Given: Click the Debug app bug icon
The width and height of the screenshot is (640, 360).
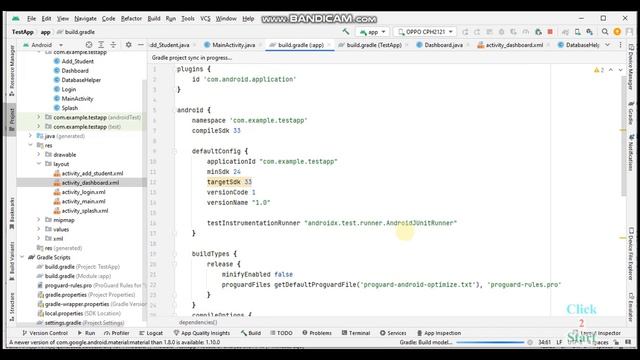Looking at the screenshot, I should coord(501,31).
